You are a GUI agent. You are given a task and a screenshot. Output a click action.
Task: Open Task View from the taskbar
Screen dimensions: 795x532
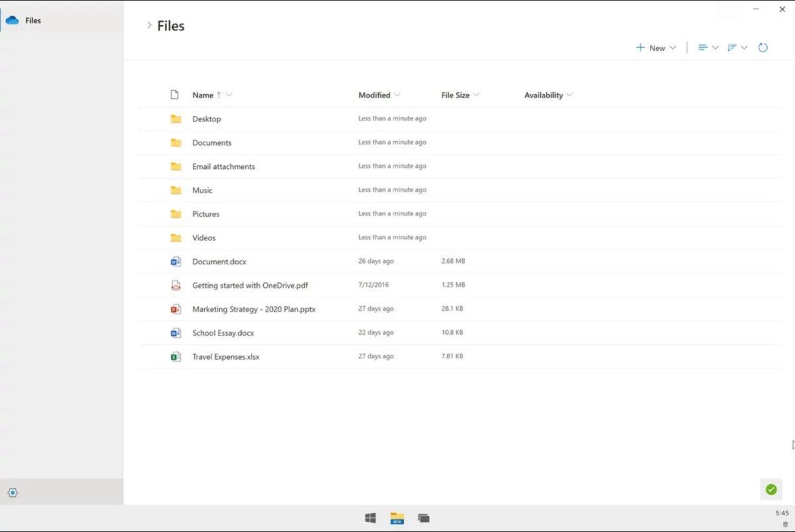tap(423, 517)
